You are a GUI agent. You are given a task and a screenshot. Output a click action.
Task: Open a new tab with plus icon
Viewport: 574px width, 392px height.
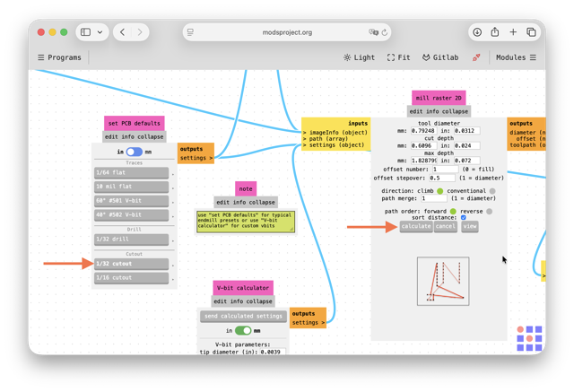(x=513, y=32)
